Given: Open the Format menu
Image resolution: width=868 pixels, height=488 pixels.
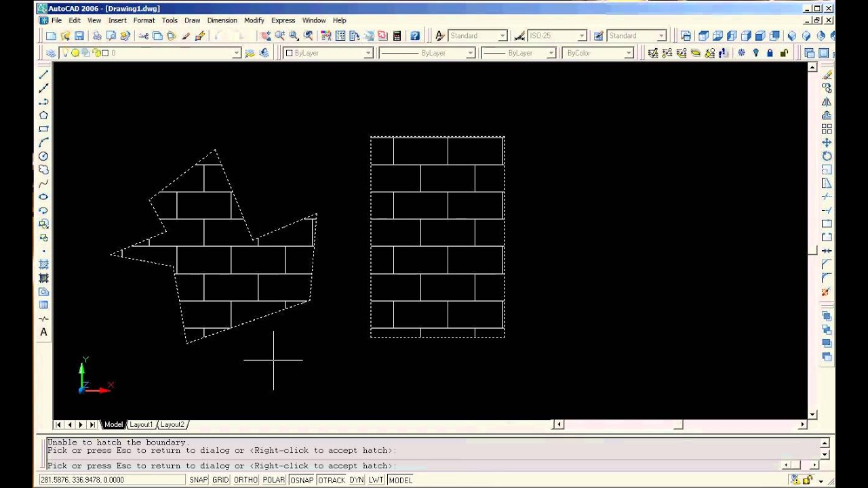Looking at the screenshot, I should (x=144, y=20).
